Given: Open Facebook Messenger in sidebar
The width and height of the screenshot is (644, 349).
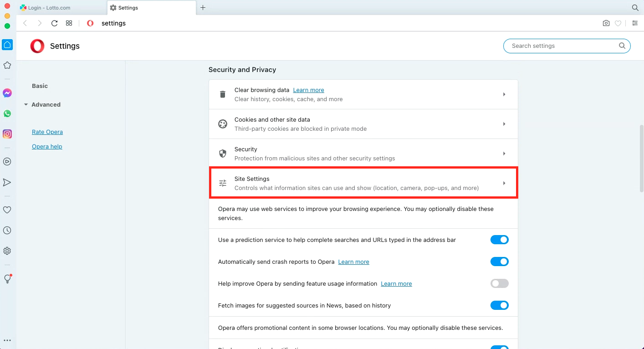Looking at the screenshot, I should tap(7, 93).
